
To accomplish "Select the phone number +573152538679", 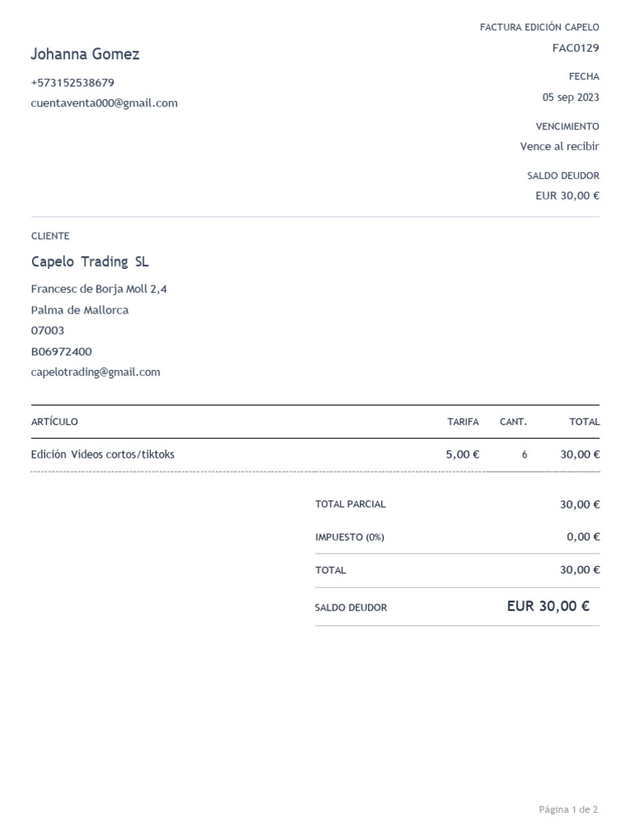I will tap(72, 83).
